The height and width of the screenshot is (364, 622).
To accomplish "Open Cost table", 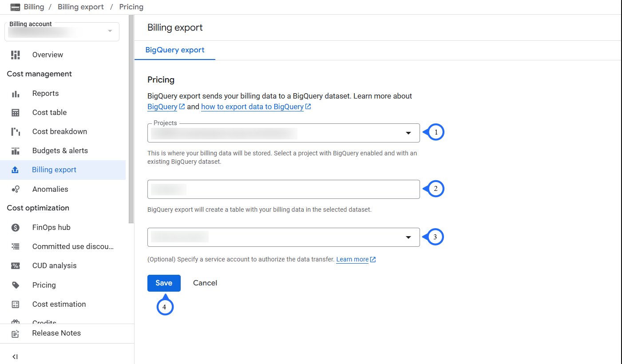I will (49, 113).
